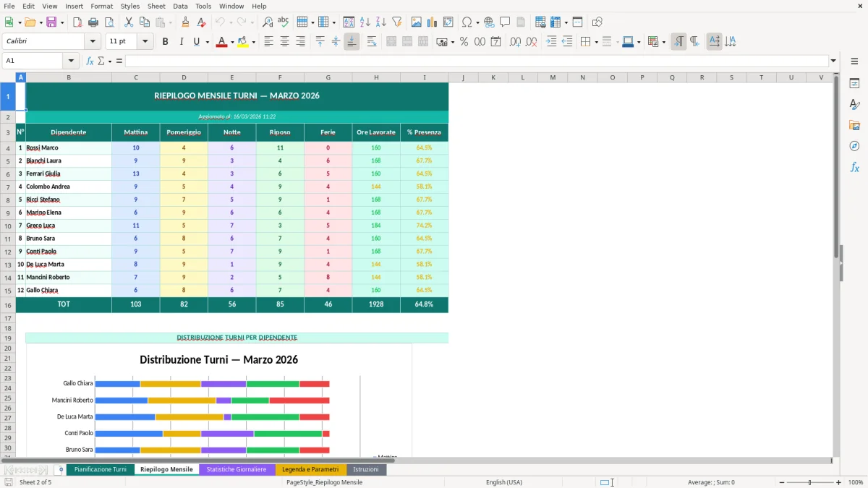The width and height of the screenshot is (868, 488).
Task: Click the Cut scissors icon
Action: point(128,22)
